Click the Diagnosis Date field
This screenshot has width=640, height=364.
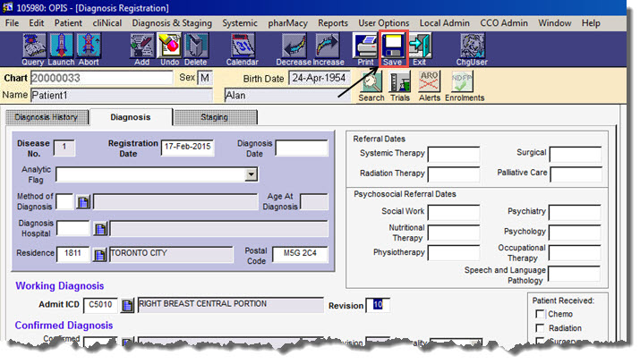[x=301, y=148]
